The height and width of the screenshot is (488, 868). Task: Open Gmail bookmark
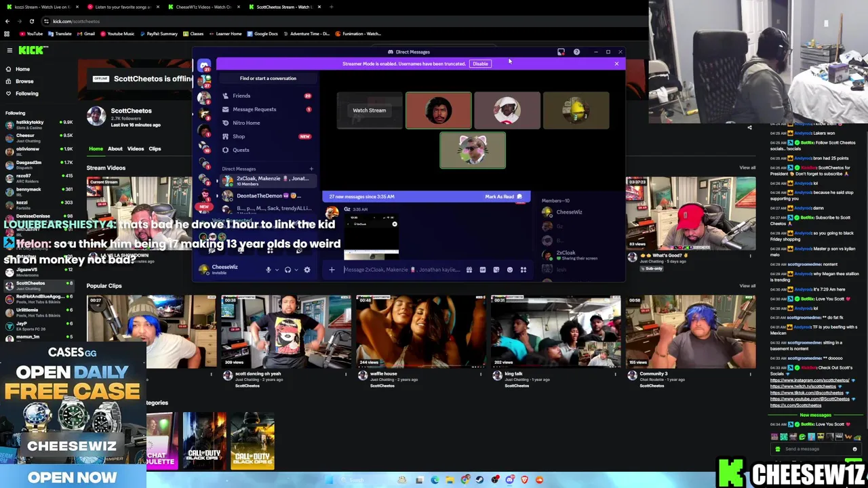85,34
